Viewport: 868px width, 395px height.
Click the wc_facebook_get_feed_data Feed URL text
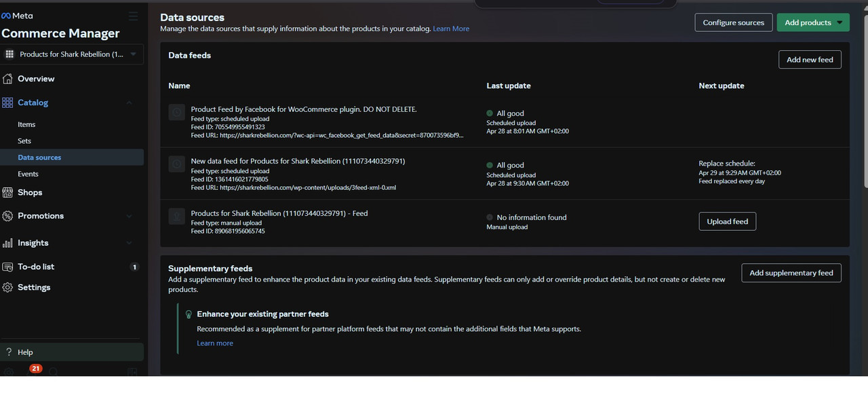[x=328, y=136]
